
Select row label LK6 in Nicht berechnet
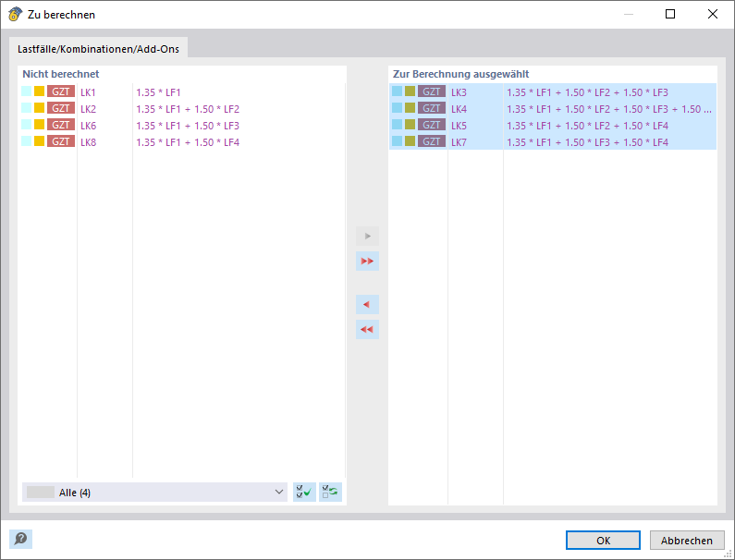pyautogui.click(x=88, y=126)
